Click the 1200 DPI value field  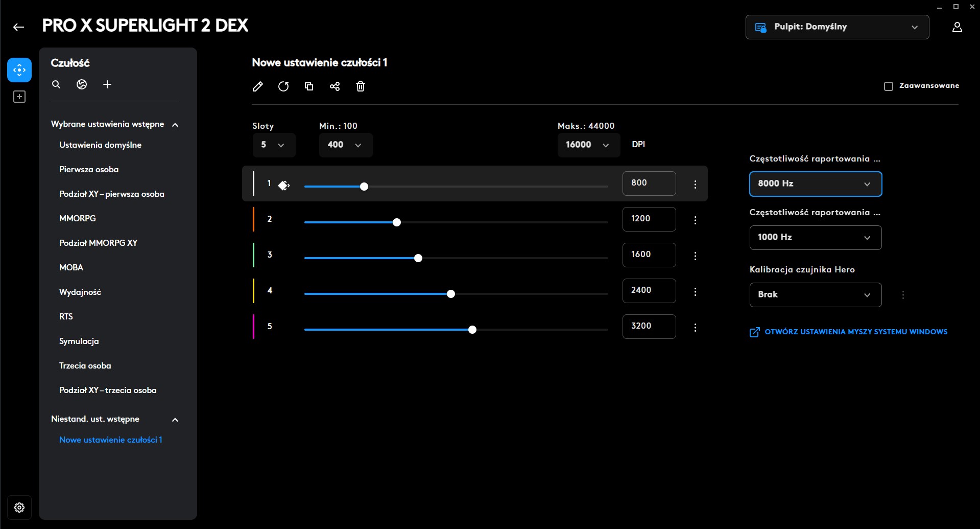(x=649, y=219)
